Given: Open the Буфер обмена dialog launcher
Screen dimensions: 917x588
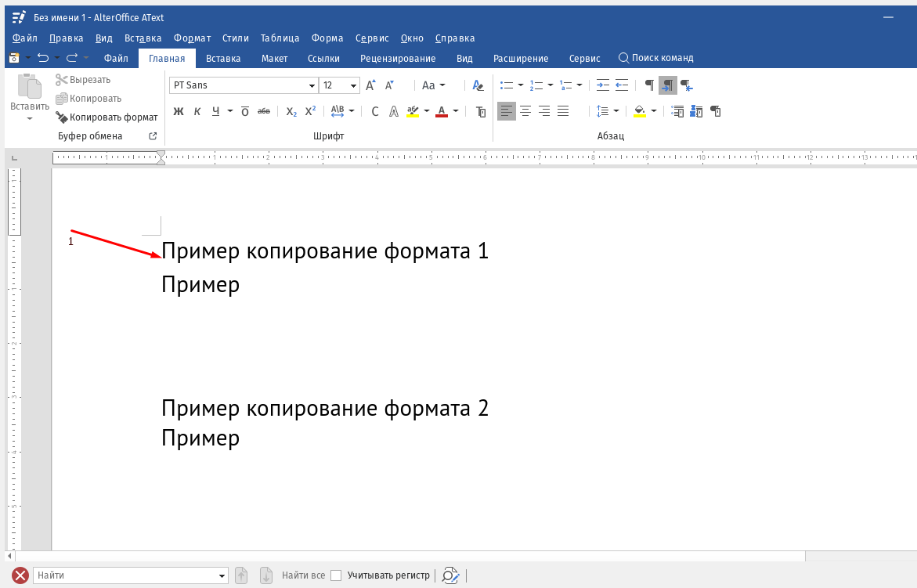Looking at the screenshot, I should pos(153,135).
